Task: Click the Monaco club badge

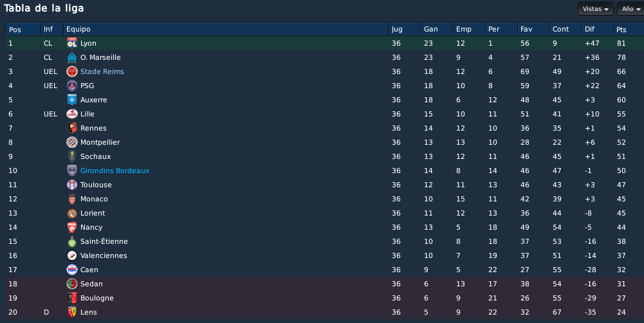Action: [x=72, y=199]
